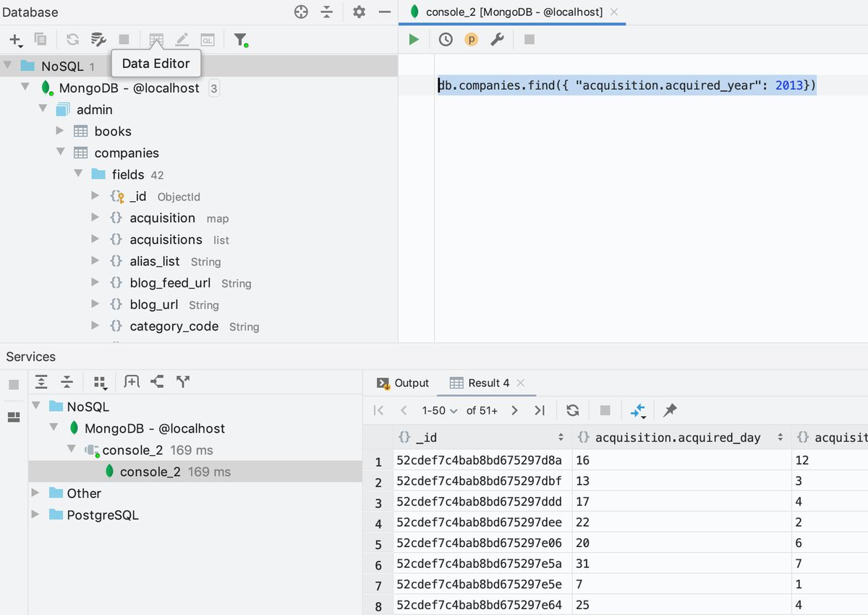Collapse the fields folder
The height and width of the screenshot is (615, 868).
click(78, 174)
